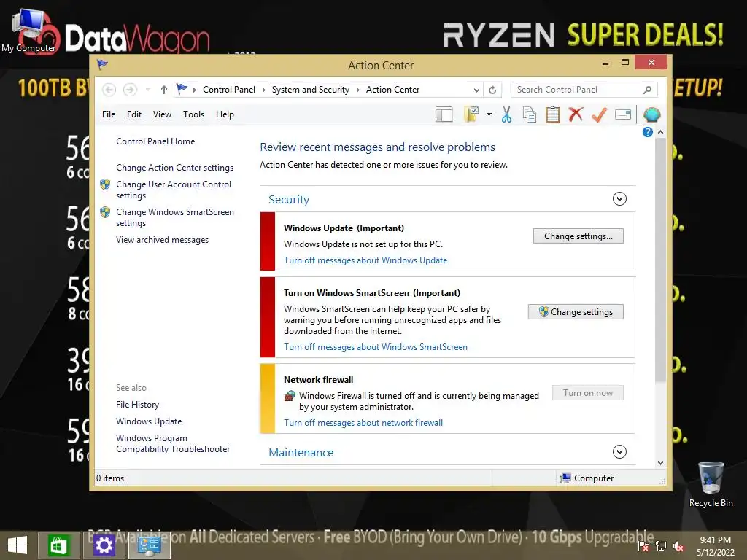The image size is (747, 560).
Task: Click the Action Center flag tray icon
Action: 643,545
